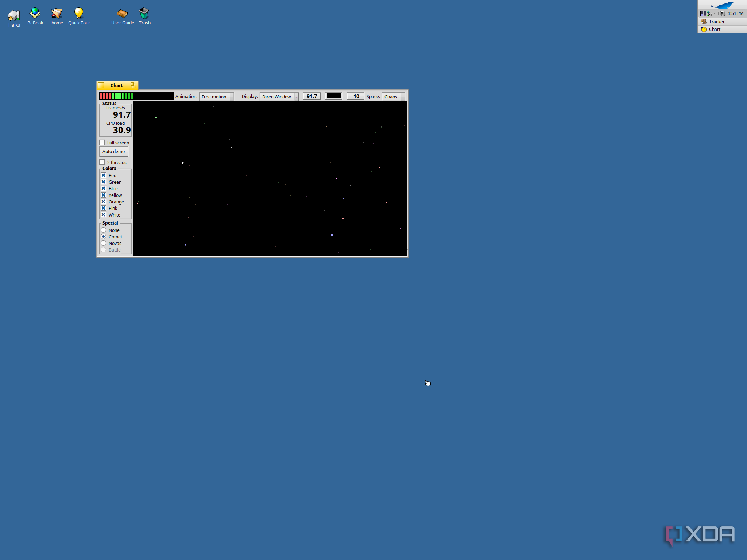The width and height of the screenshot is (747, 560).
Task: Select the Novas special radio button
Action: pyautogui.click(x=104, y=243)
